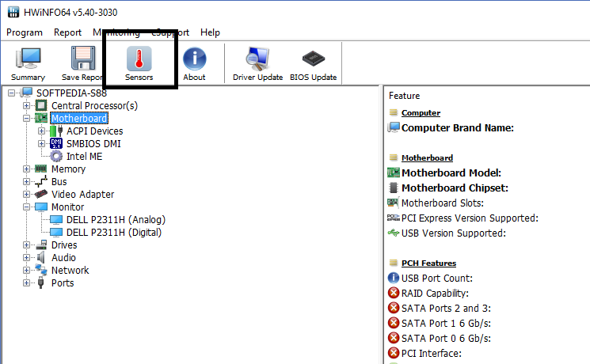Collapse the Motherboard tree node
Viewport: 590px width, 364px height.
coord(28,119)
